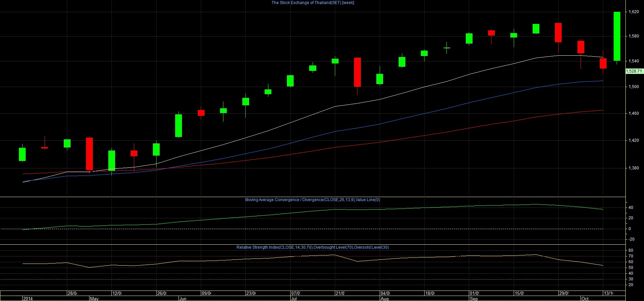Click the 1,420 price axis label
This screenshot has width=644, height=301.
pos(633,140)
